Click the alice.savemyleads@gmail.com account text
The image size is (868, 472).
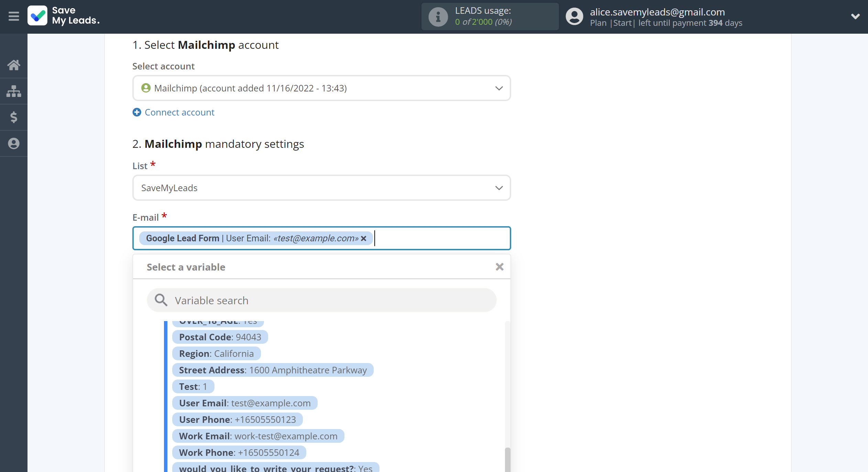point(657,12)
